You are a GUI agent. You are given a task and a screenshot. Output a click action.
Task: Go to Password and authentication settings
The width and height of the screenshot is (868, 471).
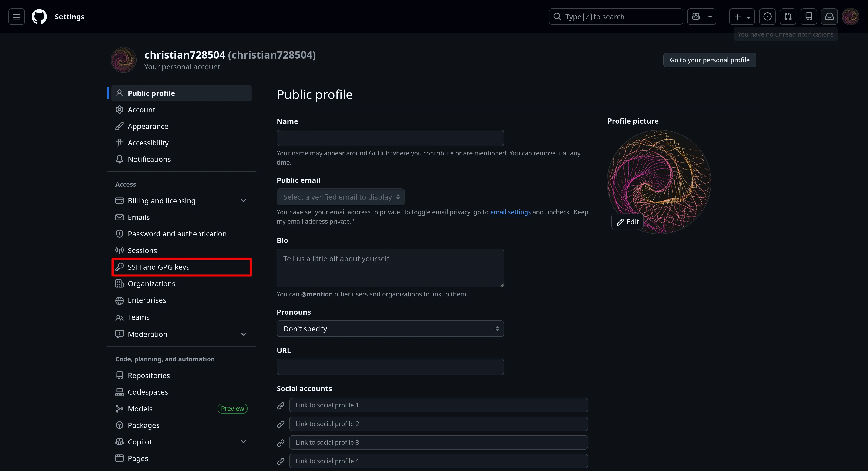coord(177,234)
